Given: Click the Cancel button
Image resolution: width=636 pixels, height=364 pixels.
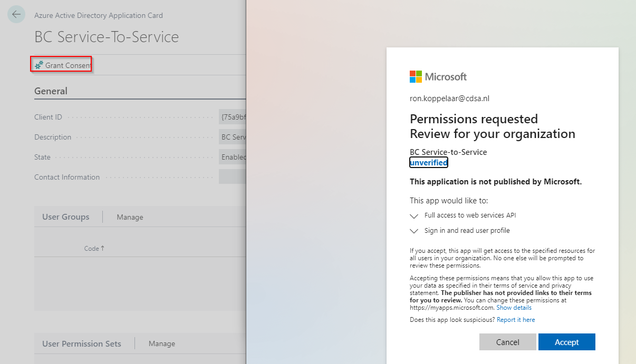Looking at the screenshot, I should tap(508, 342).
